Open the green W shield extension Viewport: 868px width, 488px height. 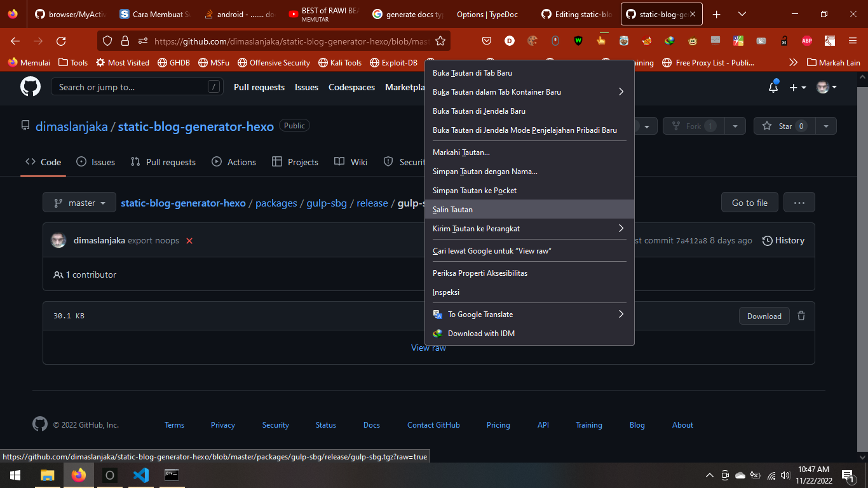(578, 41)
